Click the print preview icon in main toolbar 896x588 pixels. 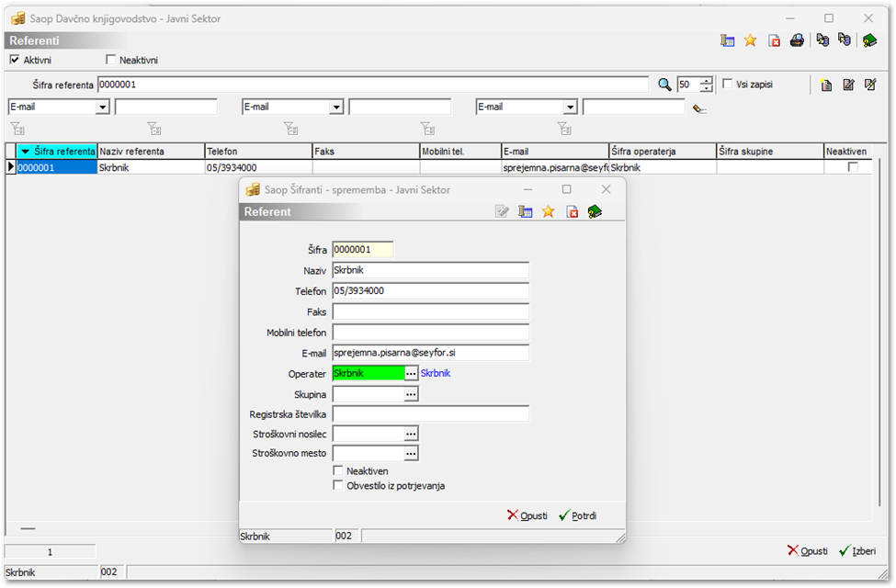click(798, 40)
